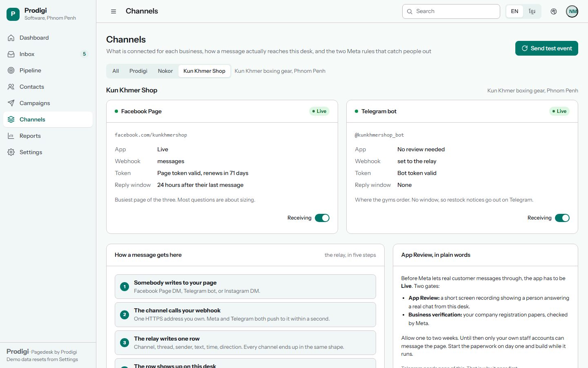Click the theme palette icon in header
588x368 pixels.
pyautogui.click(x=554, y=11)
